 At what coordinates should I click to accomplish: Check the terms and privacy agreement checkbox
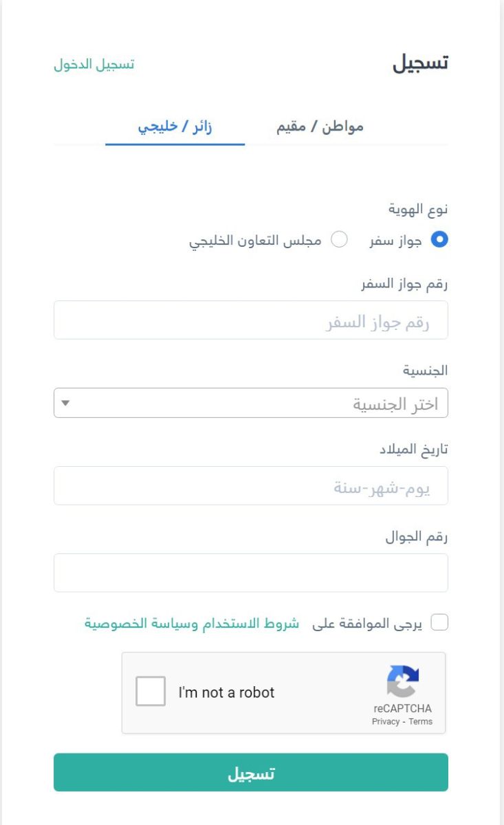tap(439, 623)
